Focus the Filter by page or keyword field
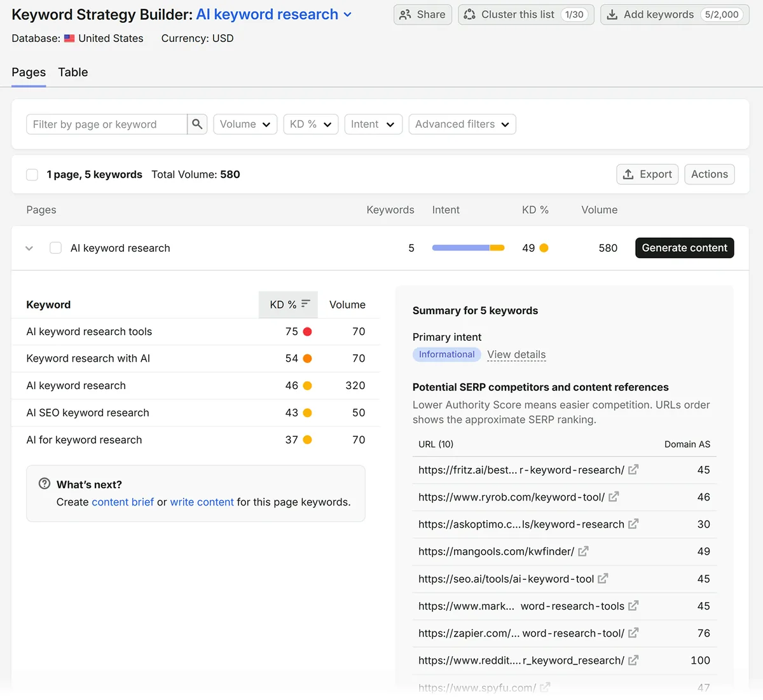The height and width of the screenshot is (700, 763). pyautogui.click(x=107, y=124)
